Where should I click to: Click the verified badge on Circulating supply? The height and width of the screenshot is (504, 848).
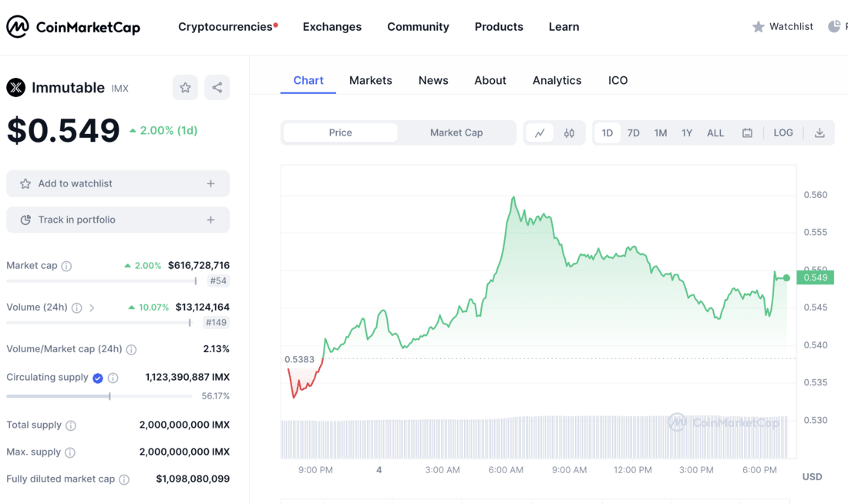click(x=98, y=378)
